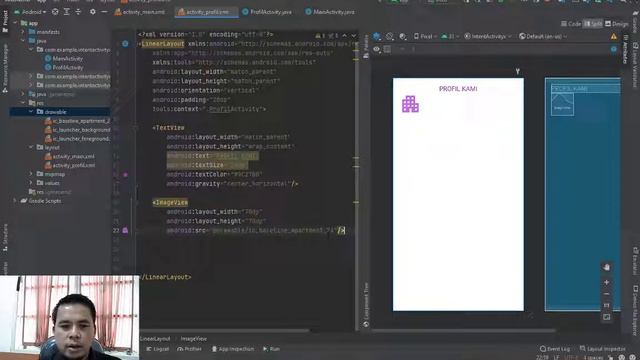The height and width of the screenshot is (360, 640).
Task: Zoom in the layout preview with plus
Action: click(607, 282)
